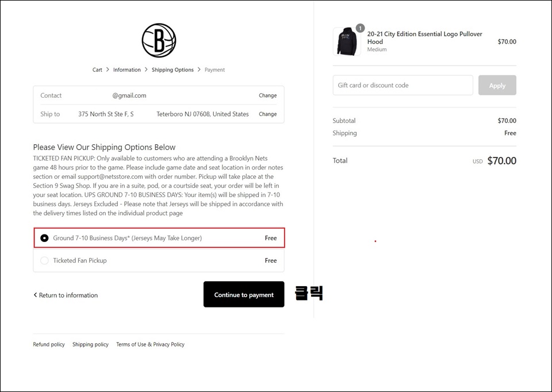Screen dimensions: 552x392
Task: Open the Cart breadcrumb link
Action: (x=97, y=70)
